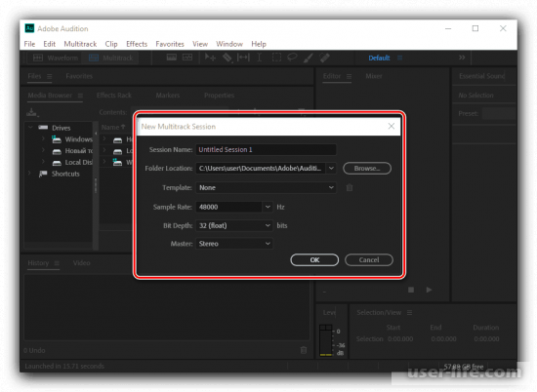Select the Time Selection tool

click(x=260, y=58)
